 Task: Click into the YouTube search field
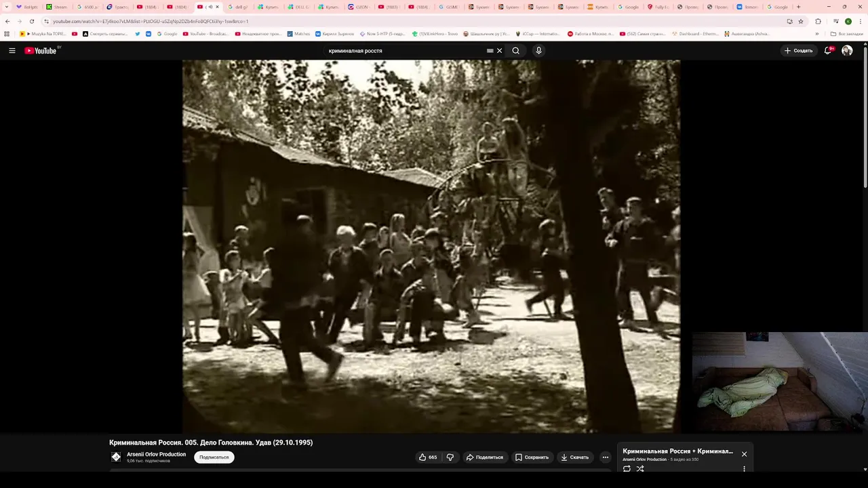pos(403,51)
